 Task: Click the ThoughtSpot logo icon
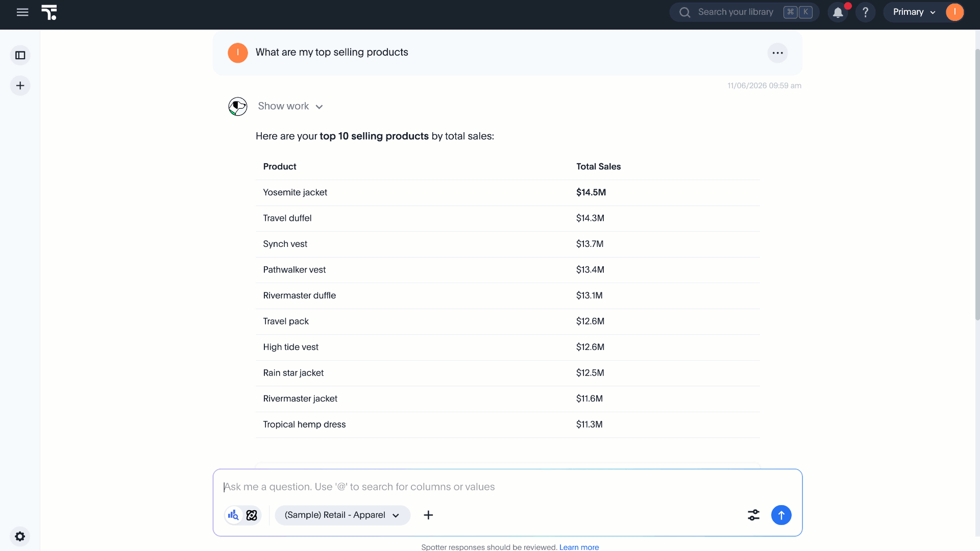pyautogui.click(x=49, y=12)
